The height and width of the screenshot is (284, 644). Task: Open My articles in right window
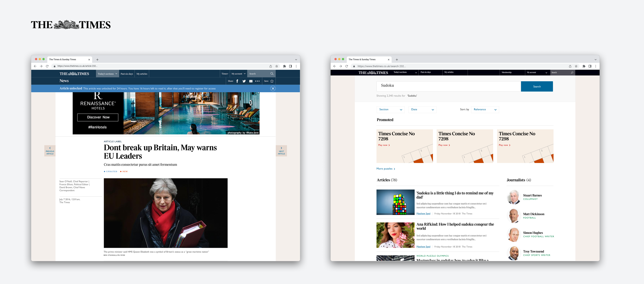tap(449, 72)
